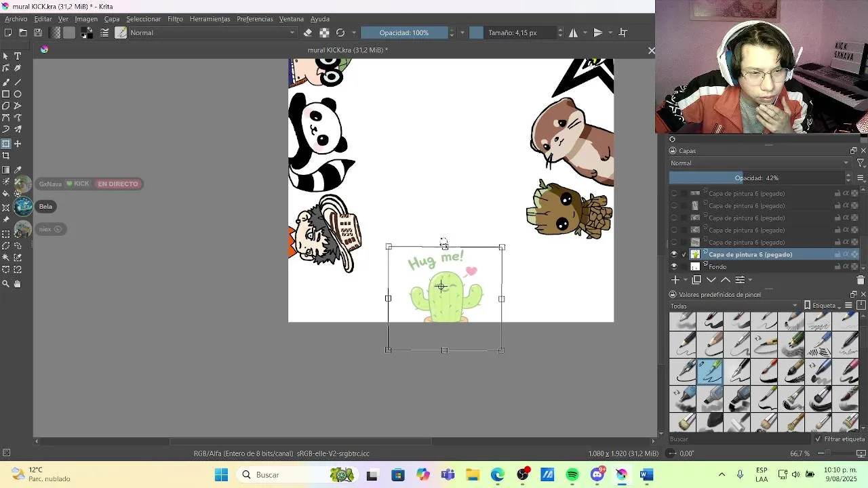Open layer properties options arrow
Screen dimensions: 868x488
750,280
